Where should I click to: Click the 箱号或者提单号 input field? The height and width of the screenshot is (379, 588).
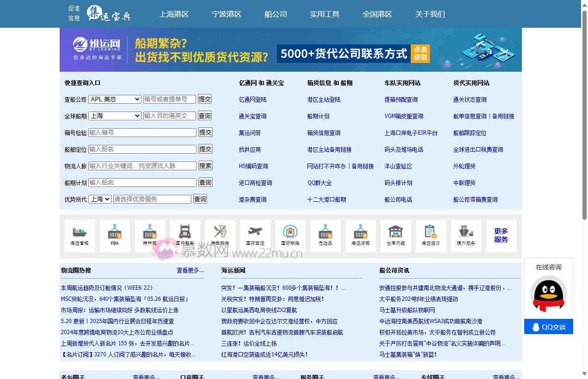click(170, 99)
